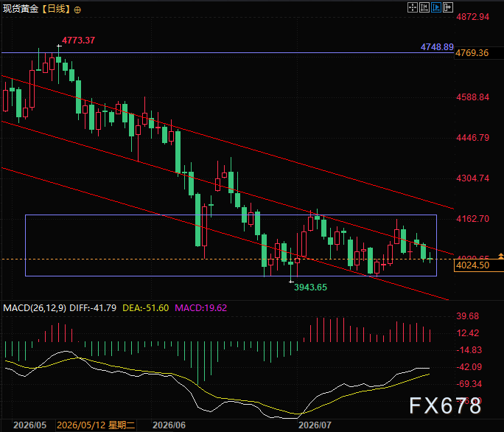Click the crosshair cursor icon
The height and width of the screenshot is (432, 504).
(413, 7)
